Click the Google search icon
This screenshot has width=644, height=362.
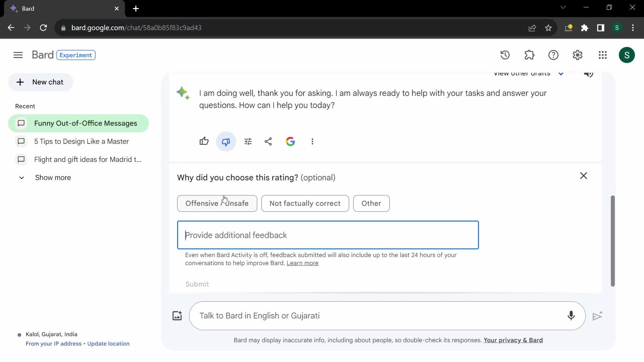pyautogui.click(x=290, y=141)
